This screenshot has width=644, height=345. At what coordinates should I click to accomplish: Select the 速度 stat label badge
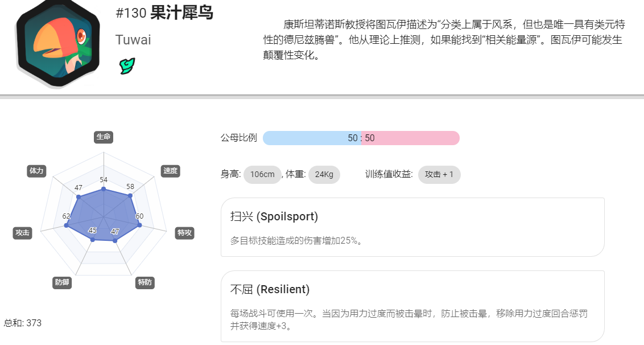pos(171,171)
